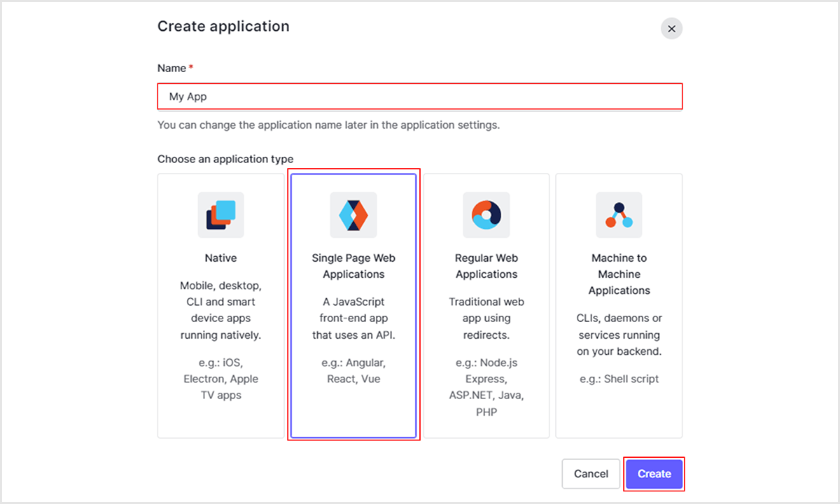The image size is (840, 504).
Task: Click the 'iOS, Electron, Apple TV apps' example text
Action: click(220, 379)
